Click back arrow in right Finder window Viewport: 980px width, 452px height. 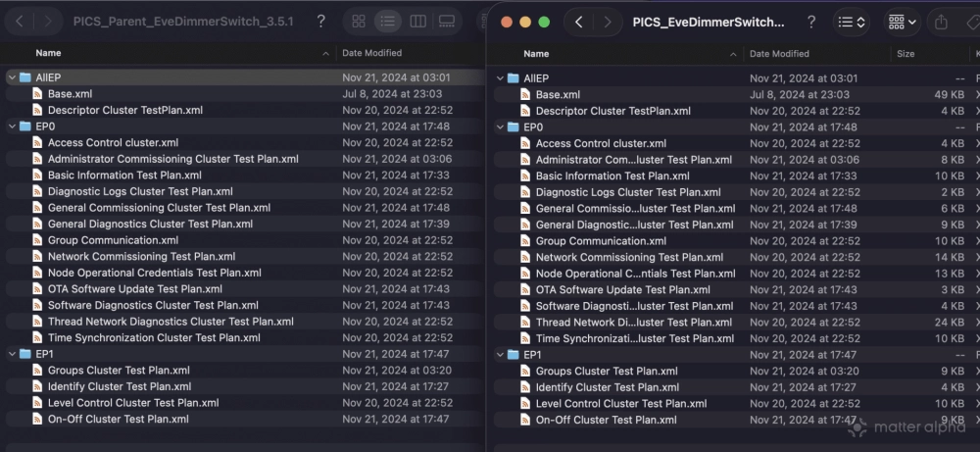click(x=579, y=22)
